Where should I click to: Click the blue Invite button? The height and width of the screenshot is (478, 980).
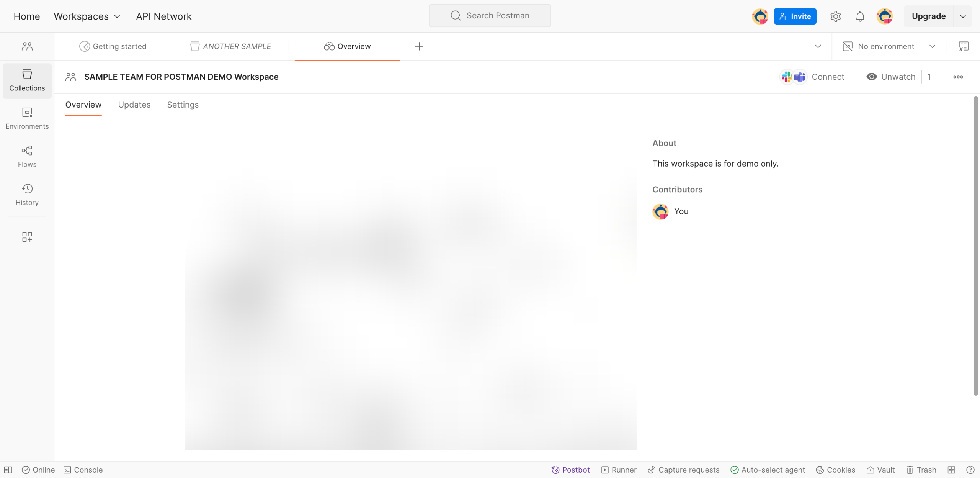[x=795, y=16]
